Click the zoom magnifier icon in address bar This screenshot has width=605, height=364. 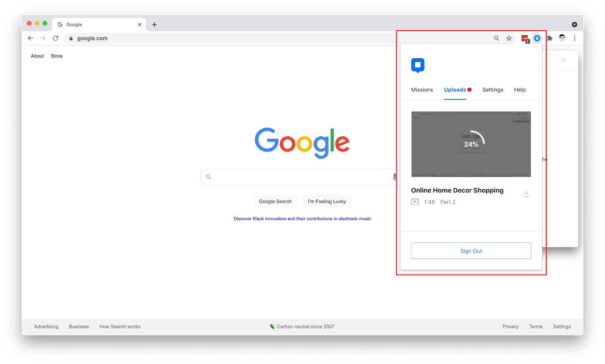tap(496, 38)
